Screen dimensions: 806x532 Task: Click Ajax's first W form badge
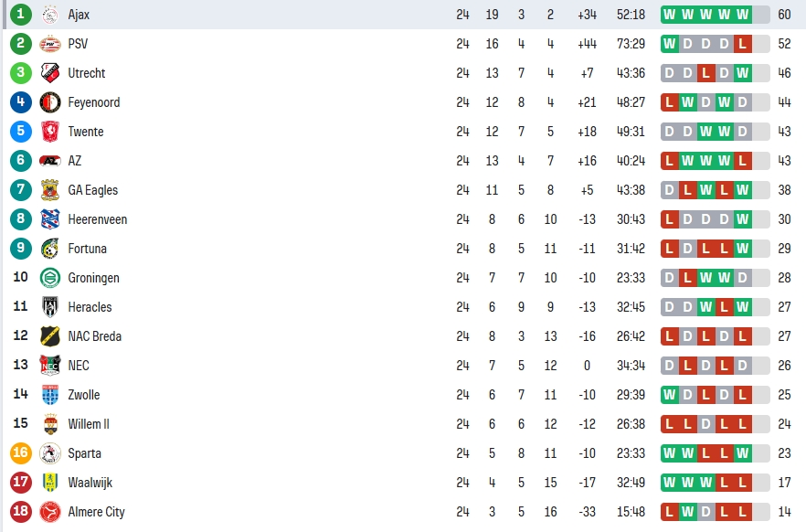669,15
